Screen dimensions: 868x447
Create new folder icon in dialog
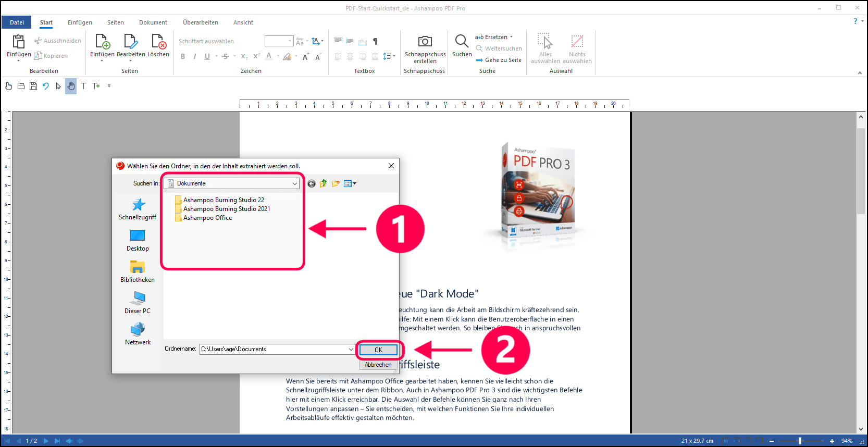coord(336,183)
